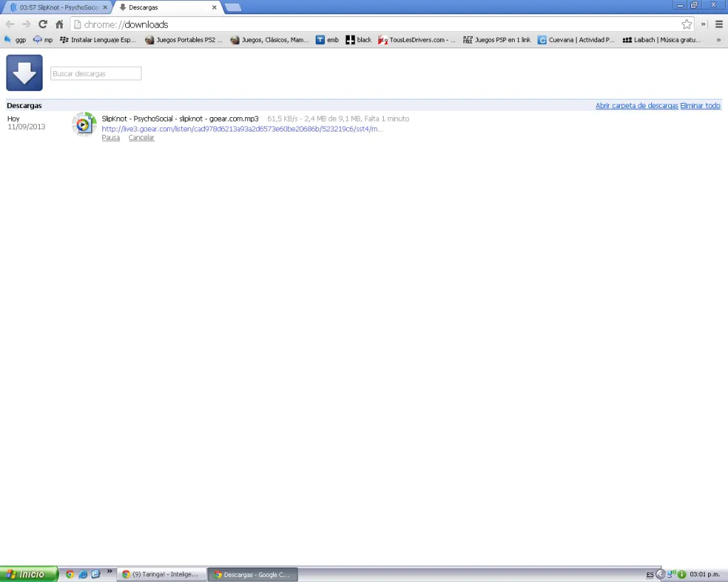Click the green tray icon beside the clock
This screenshot has width=728, height=582.
[x=682, y=575]
